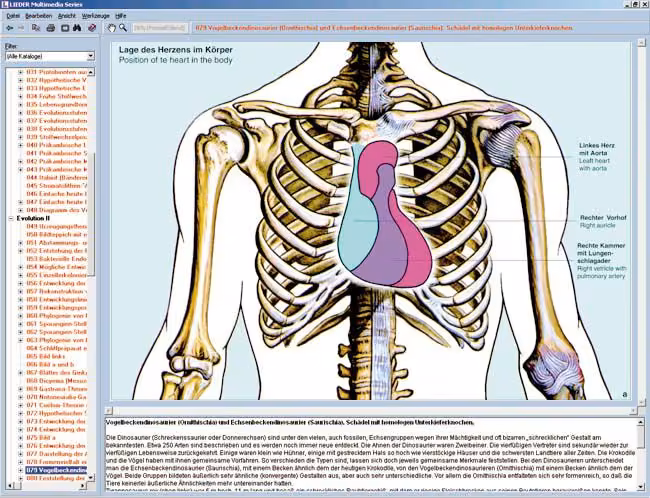This screenshot has width=650, height=498.
Task: Select tree item 066 Bild a und b
Action: (50, 364)
